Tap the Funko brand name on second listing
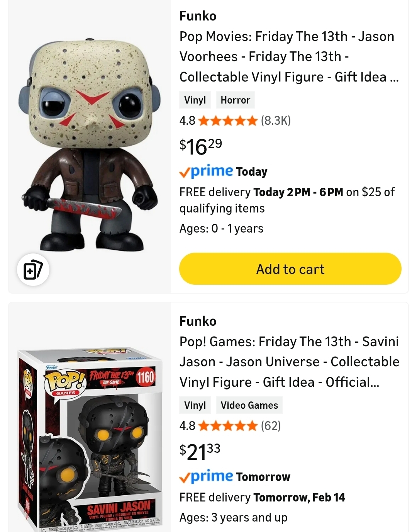Screen dimensions: 417x532 point(198,321)
